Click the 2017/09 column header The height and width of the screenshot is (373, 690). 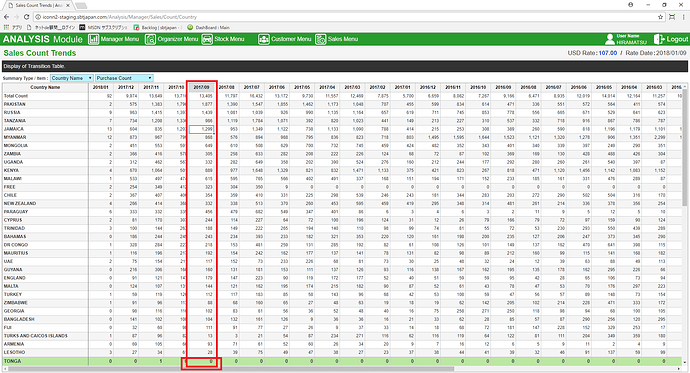click(x=202, y=87)
